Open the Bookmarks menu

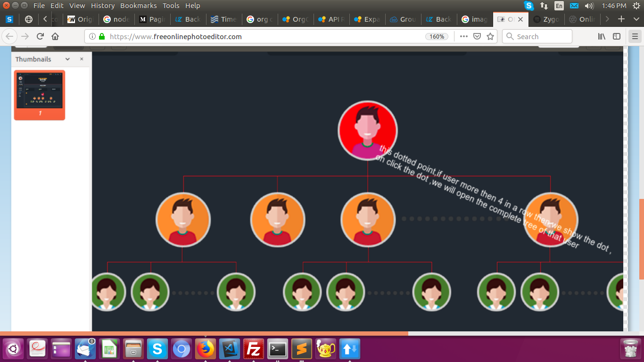tap(138, 6)
